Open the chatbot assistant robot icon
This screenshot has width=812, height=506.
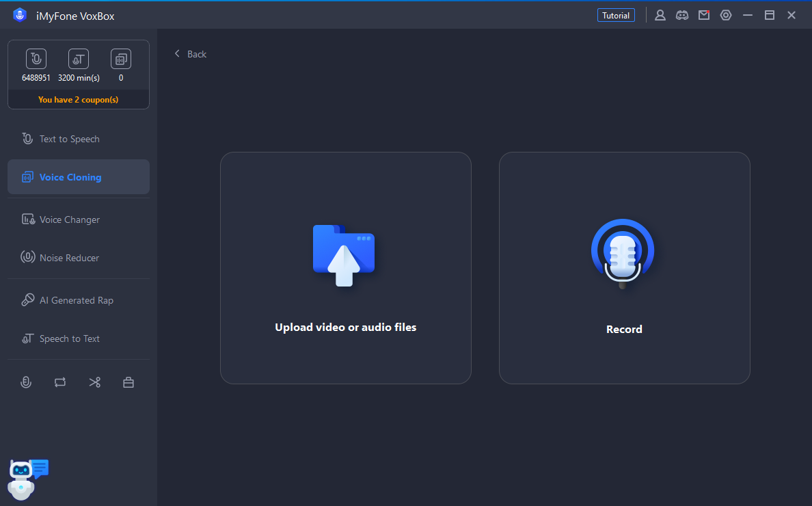pos(27,478)
